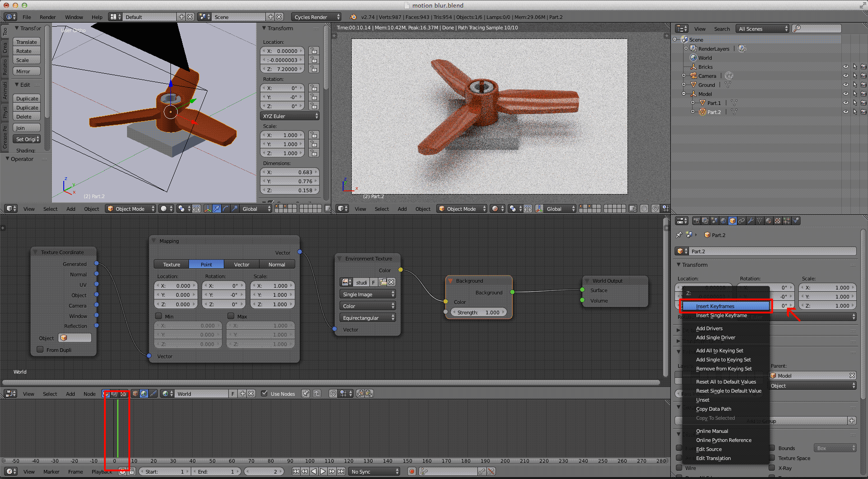Choose Insert Single Keyframe menu entry
Image resolution: width=868 pixels, height=479 pixels.
pos(726,315)
